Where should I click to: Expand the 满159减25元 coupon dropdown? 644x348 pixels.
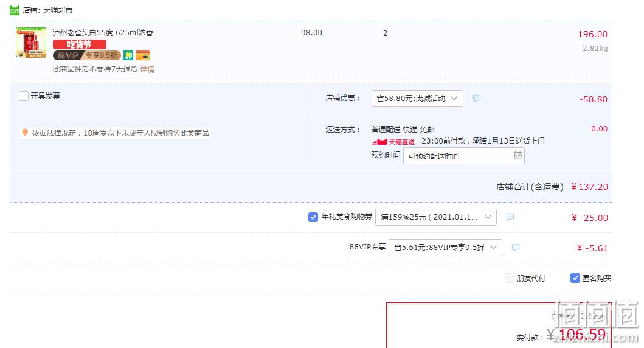436,217
